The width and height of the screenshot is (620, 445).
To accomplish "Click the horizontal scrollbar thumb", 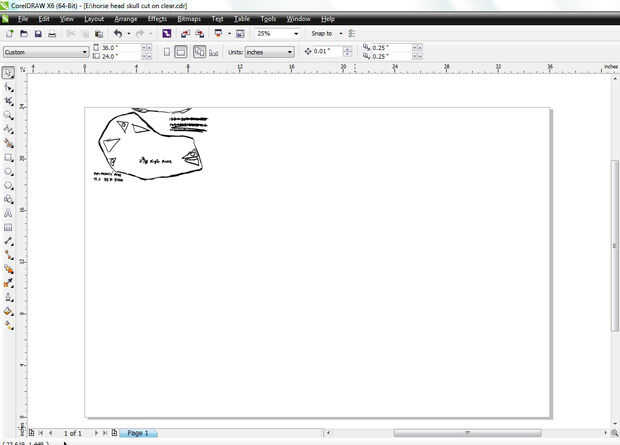I will point(467,433).
